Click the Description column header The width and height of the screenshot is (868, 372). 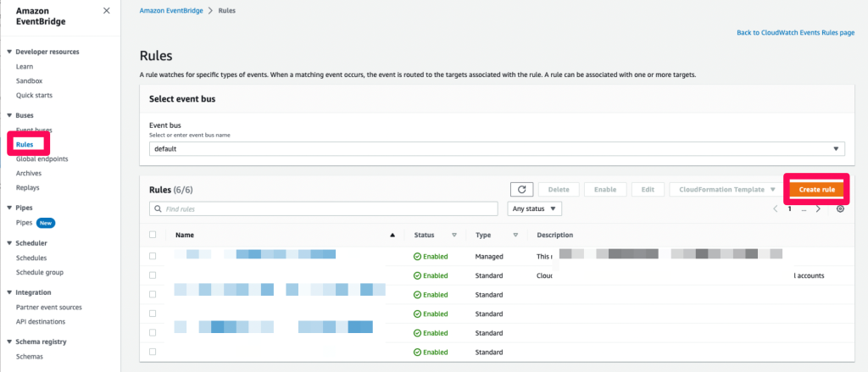pos(554,236)
